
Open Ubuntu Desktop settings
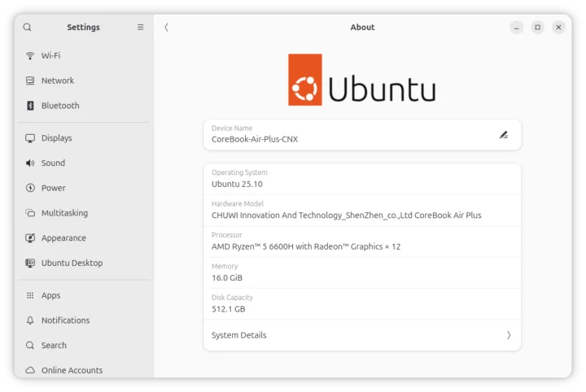pyautogui.click(x=84, y=264)
